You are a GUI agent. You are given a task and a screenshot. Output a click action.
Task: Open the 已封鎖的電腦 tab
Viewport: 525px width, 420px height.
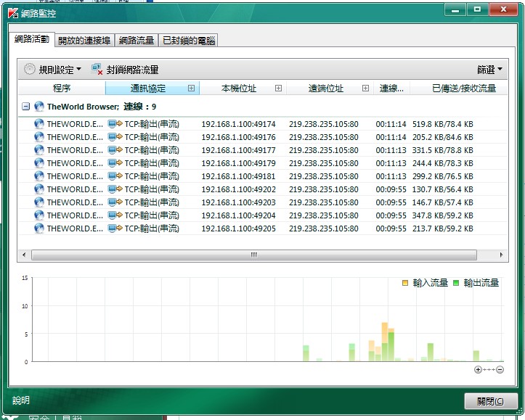(x=189, y=41)
